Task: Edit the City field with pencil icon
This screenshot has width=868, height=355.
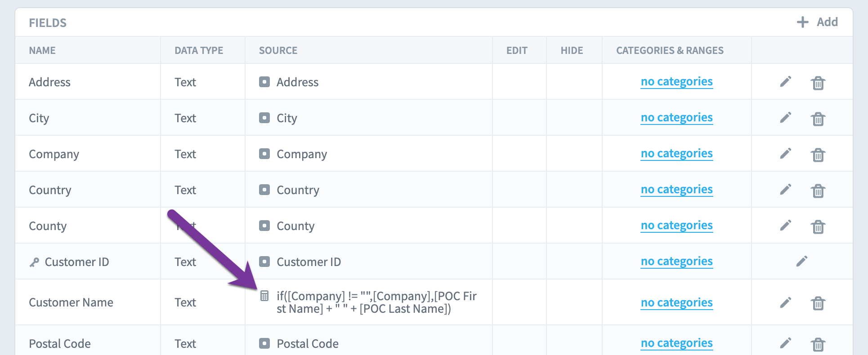Action: point(786,117)
